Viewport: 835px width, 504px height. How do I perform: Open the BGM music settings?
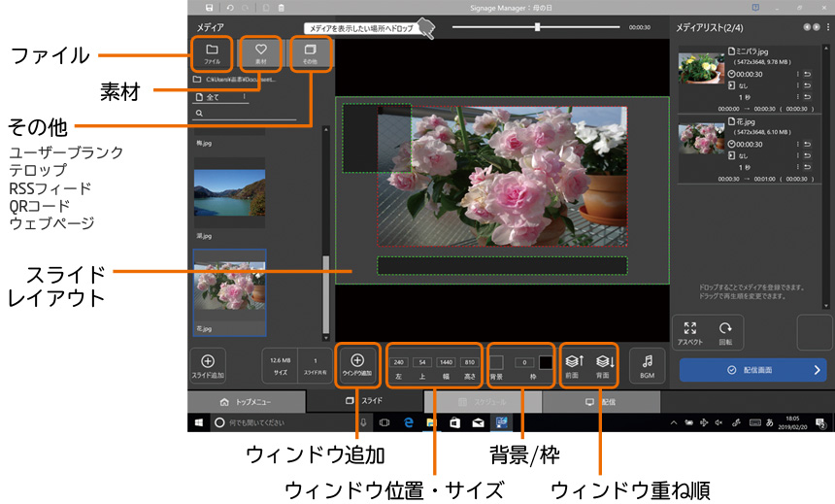click(x=648, y=364)
